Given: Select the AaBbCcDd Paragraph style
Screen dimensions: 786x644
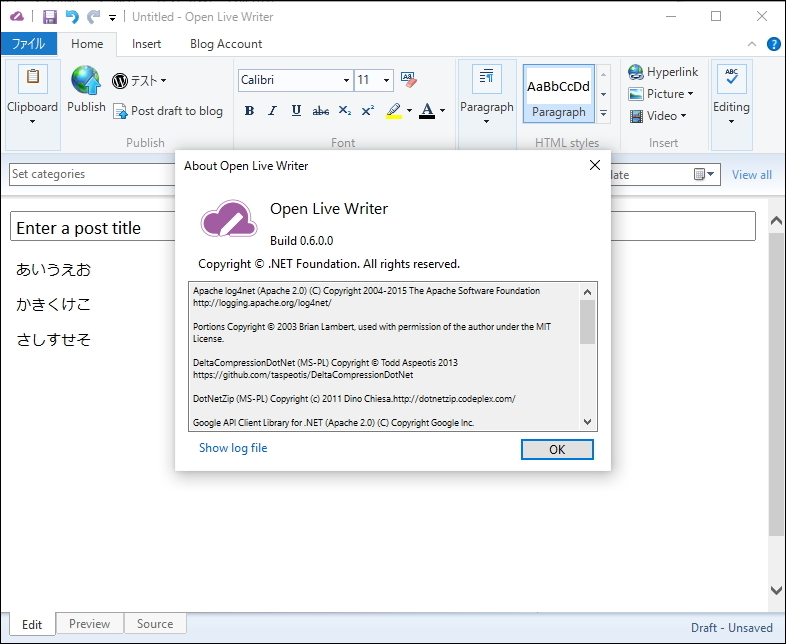Looking at the screenshot, I should click(558, 94).
